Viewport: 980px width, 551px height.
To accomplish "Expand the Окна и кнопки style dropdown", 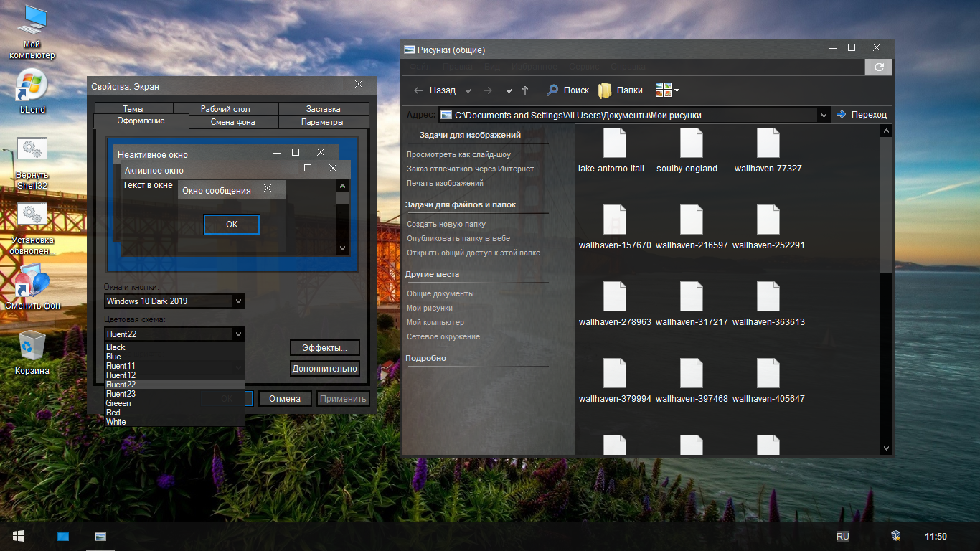I will pyautogui.click(x=238, y=301).
